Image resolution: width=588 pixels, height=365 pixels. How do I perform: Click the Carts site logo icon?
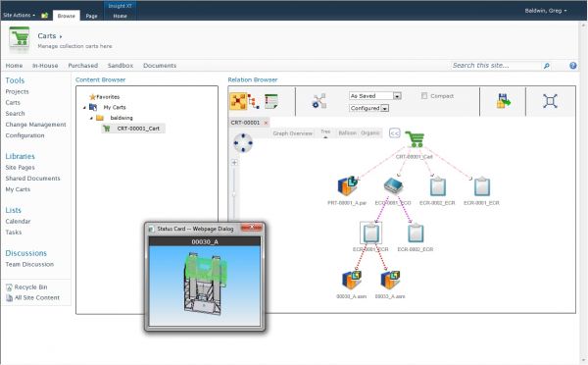tap(20, 39)
